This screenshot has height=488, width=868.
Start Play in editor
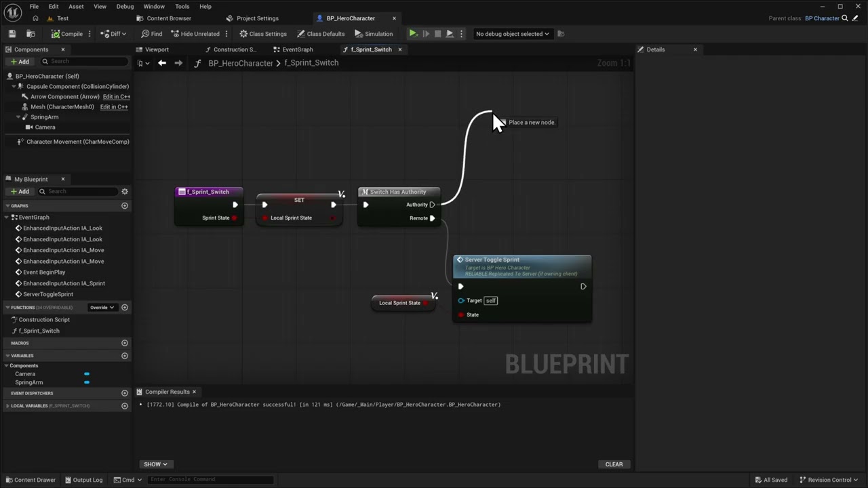pyautogui.click(x=413, y=34)
